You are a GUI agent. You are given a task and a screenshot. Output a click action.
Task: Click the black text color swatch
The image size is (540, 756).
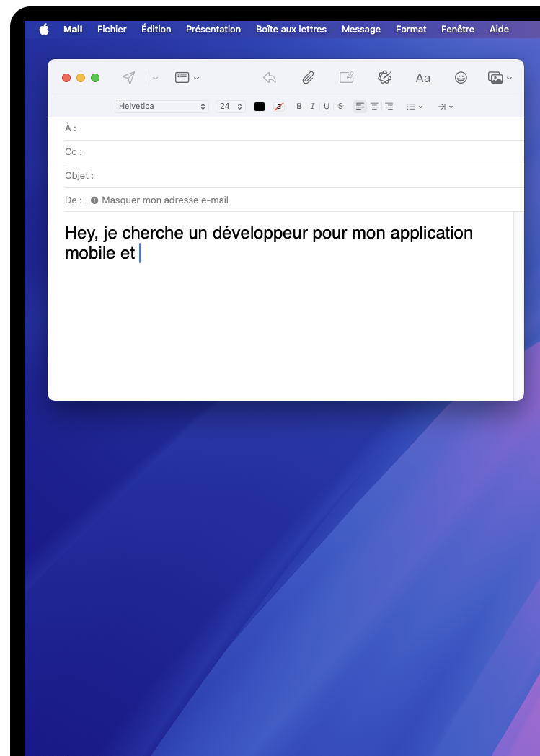pos(260,107)
